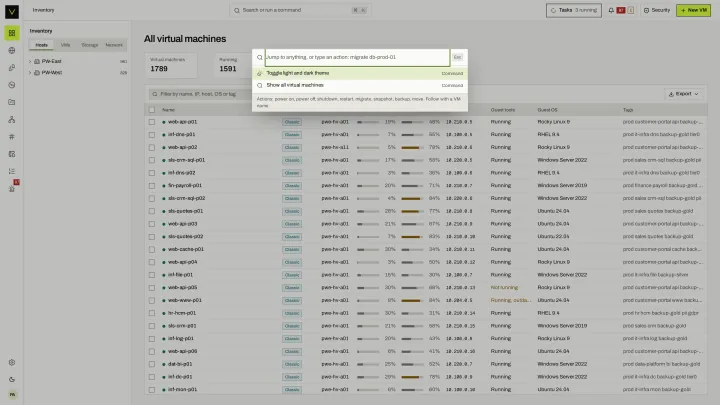Viewport: 720px width, 405px height.
Task: Click the icon beside Show all virtual machines
Action: (259, 85)
